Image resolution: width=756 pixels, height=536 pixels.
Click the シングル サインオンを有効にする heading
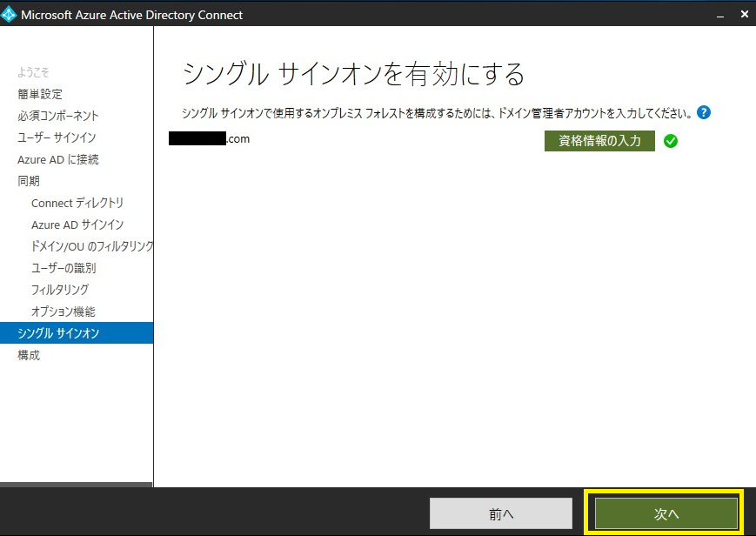[x=354, y=74]
